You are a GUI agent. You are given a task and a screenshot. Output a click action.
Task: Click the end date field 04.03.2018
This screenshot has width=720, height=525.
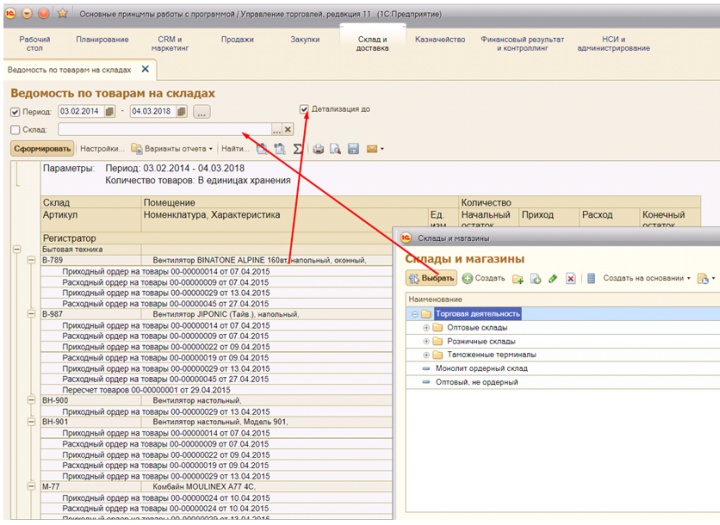[x=153, y=112]
